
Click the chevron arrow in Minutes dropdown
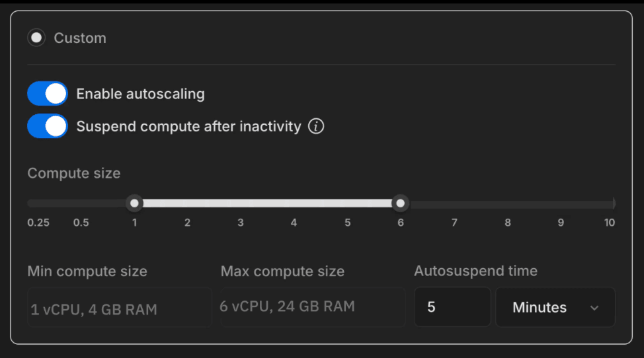(x=594, y=308)
